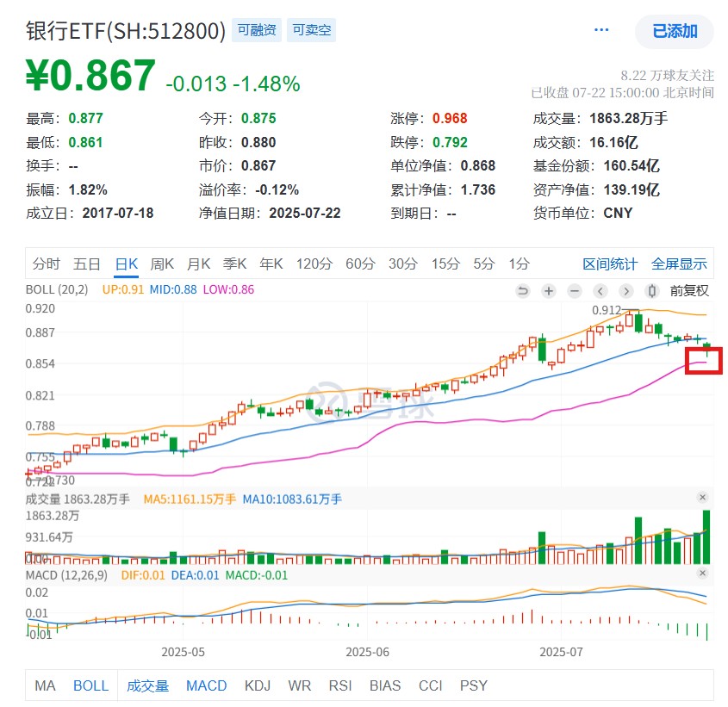728x707 pixels.
Task: Open the more options ellipsis near 已添加
Action: pyautogui.click(x=601, y=28)
